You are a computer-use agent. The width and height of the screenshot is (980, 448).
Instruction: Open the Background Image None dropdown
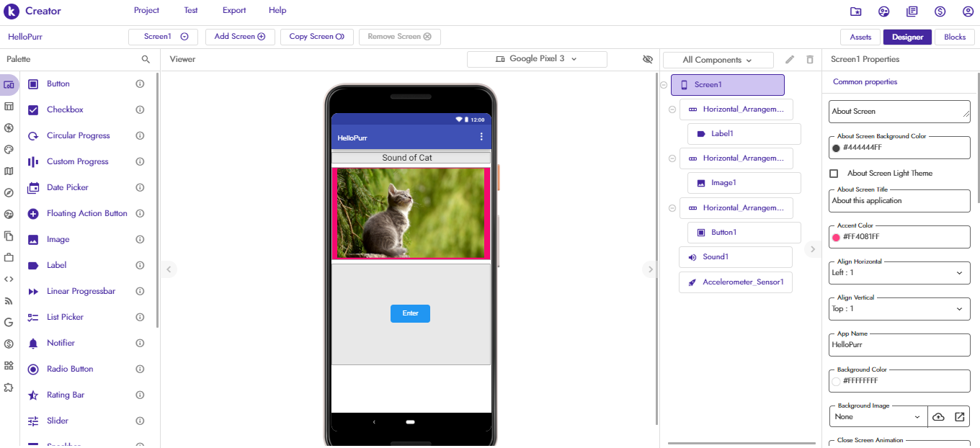(878, 416)
